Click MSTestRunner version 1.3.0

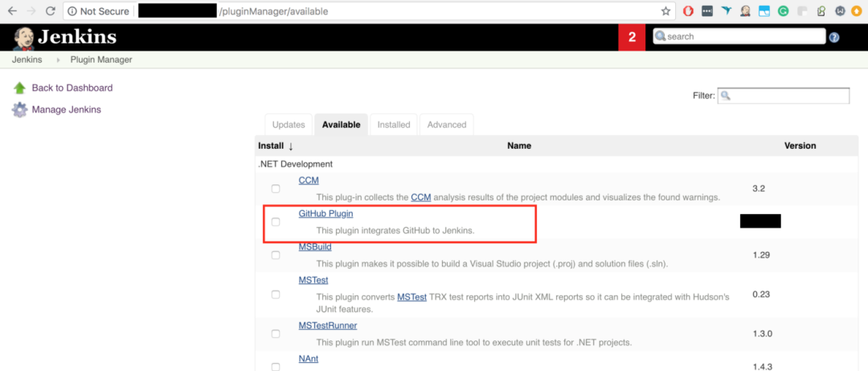click(764, 333)
